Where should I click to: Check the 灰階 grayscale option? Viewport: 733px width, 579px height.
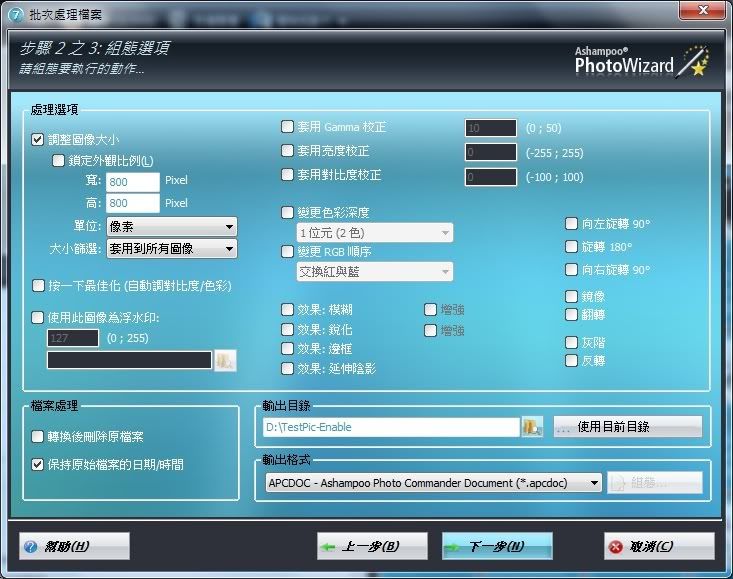click(x=571, y=343)
